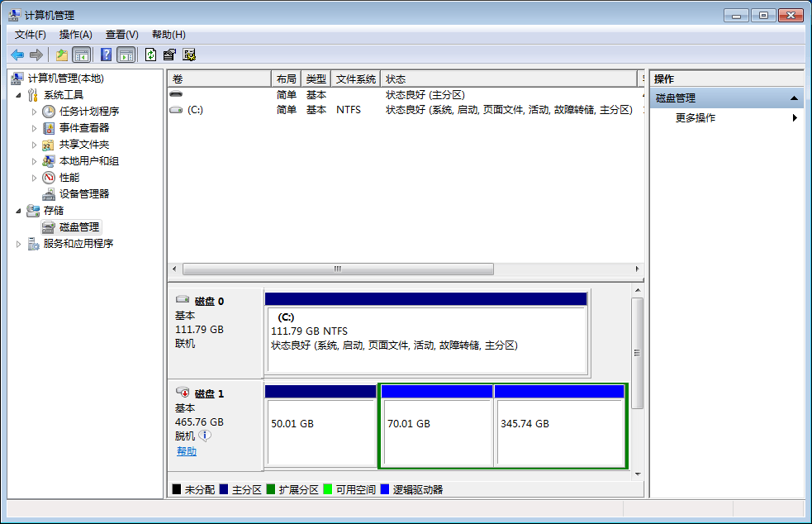Click the disk settings wizard toolbar icon
This screenshot has width=812, height=524.
click(189, 55)
